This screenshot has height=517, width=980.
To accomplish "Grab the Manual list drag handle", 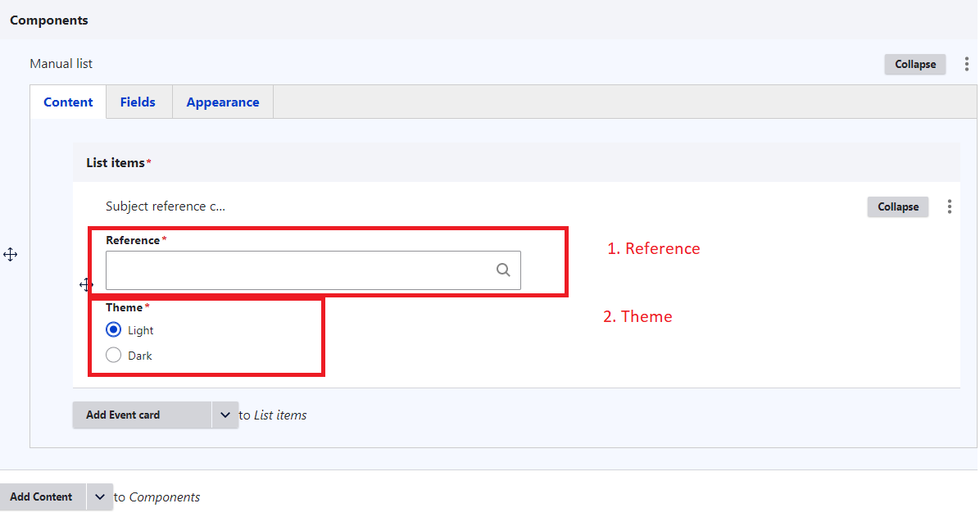I will 11,255.
